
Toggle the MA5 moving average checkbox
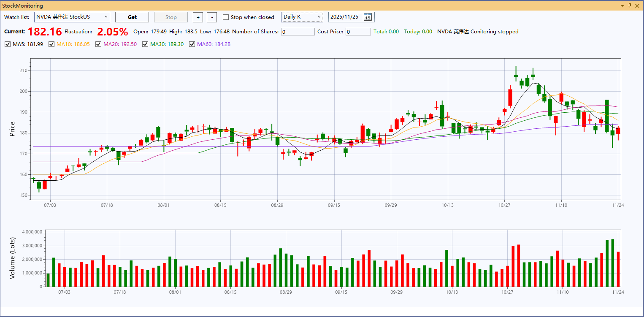coord(8,44)
